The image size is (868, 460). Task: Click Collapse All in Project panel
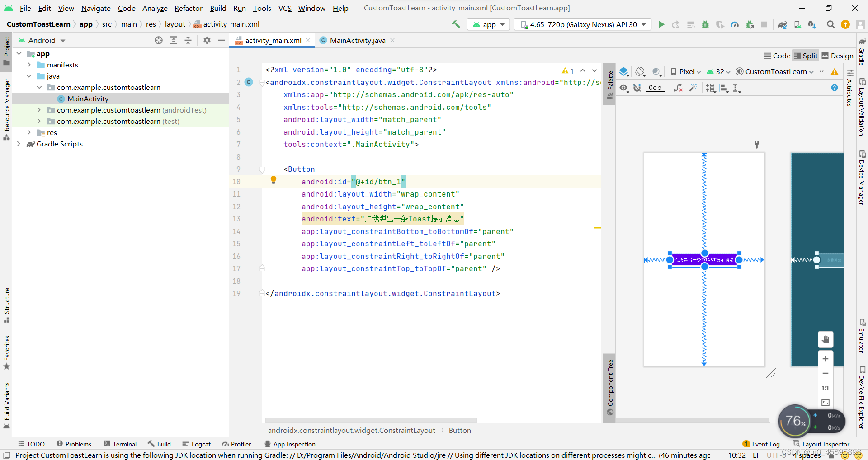point(188,40)
